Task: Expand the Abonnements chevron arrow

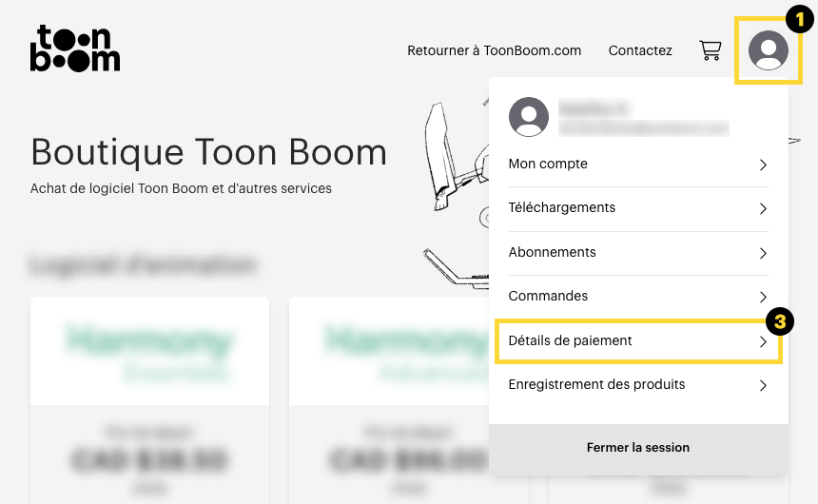Action: [x=763, y=253]
